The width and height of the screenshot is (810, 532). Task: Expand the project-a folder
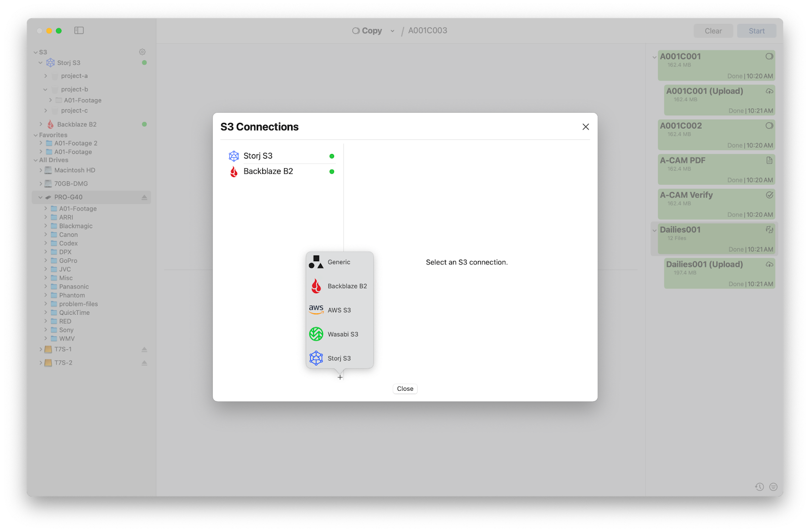46,76
